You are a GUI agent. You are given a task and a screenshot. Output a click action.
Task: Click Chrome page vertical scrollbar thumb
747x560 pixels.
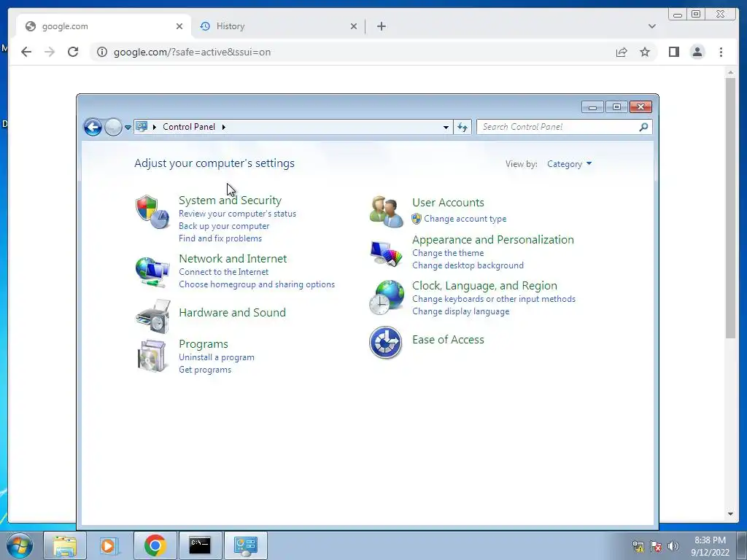730,208
